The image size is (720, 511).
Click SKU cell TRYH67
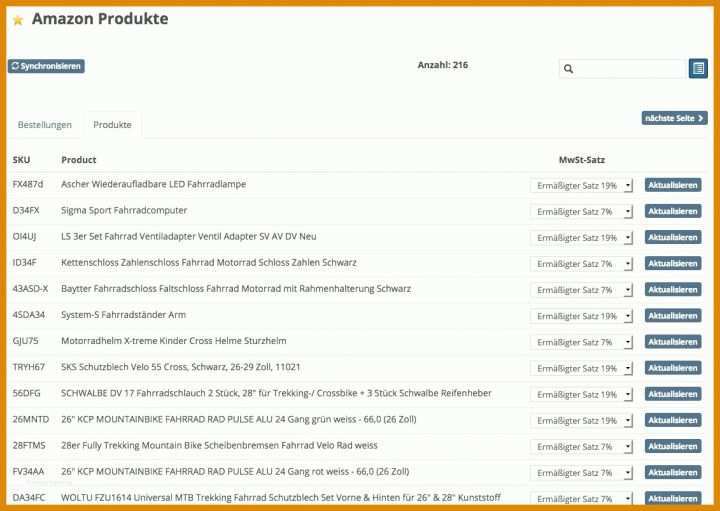pyautogui.click(x=28, y=367)
